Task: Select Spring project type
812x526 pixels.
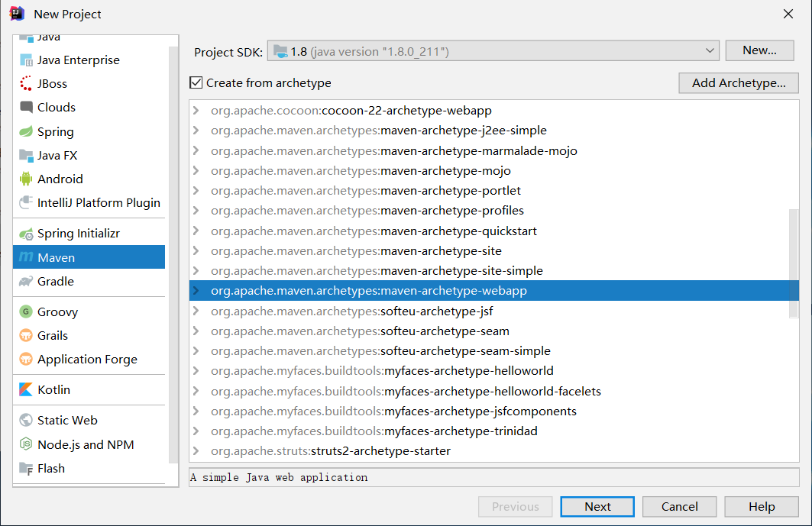Action: tap(89, 131)
